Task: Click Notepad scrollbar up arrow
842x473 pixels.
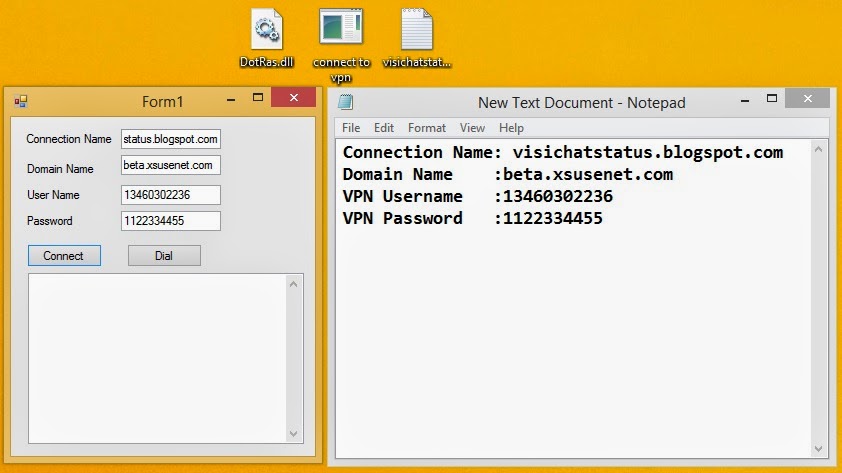Action: 818,149
